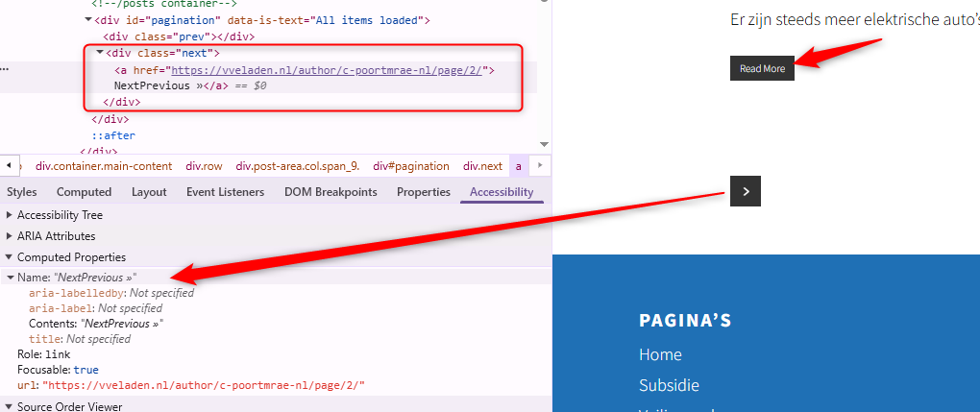Expand the Source Order Viewer section
This screenshot has height=412, width=980.
click(x=10, y=407)
